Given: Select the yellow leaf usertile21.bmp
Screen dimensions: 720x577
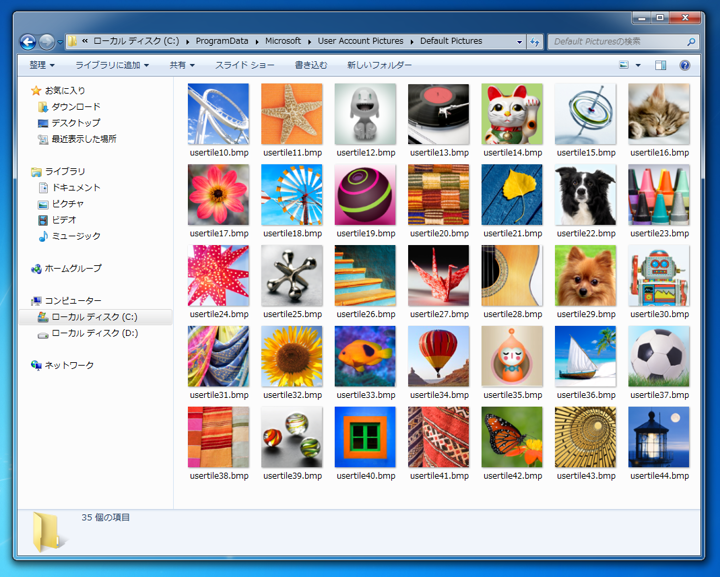Looking at the screenshot, I should [x=512, y=195].
